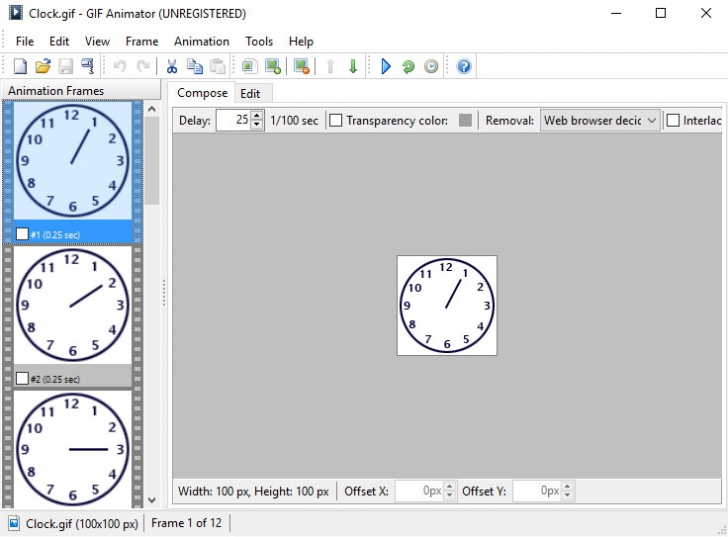Decrease Offset X value
Image resolution: width=728 pixels, height=537 pixels.
[x=449, y=496]
